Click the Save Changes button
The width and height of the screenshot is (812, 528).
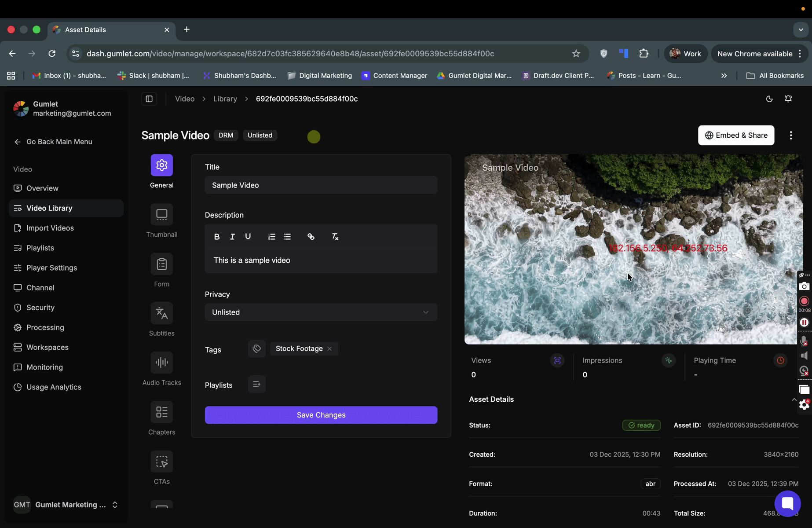coord(321,415)
